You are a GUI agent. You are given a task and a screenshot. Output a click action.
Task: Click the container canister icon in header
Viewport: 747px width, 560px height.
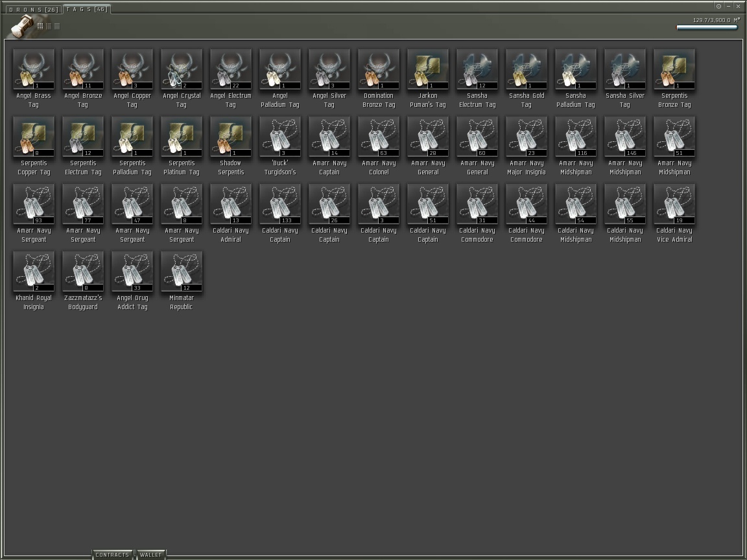[21, 26]
